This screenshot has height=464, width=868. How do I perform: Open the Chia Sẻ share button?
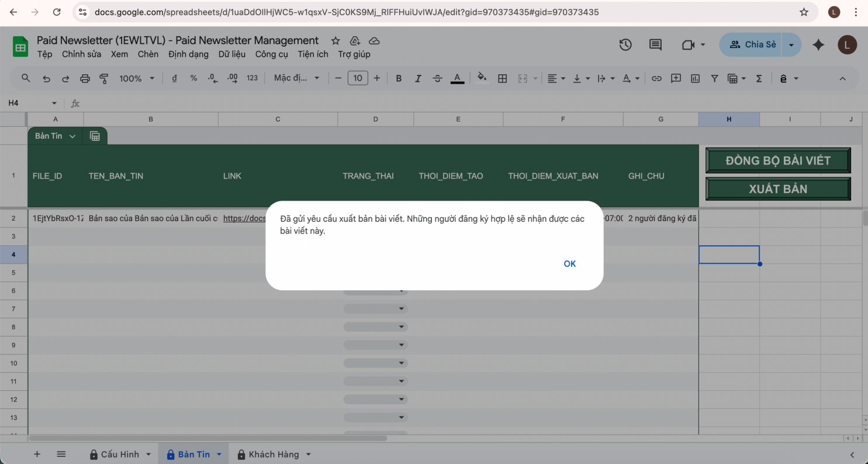[752, 44]
